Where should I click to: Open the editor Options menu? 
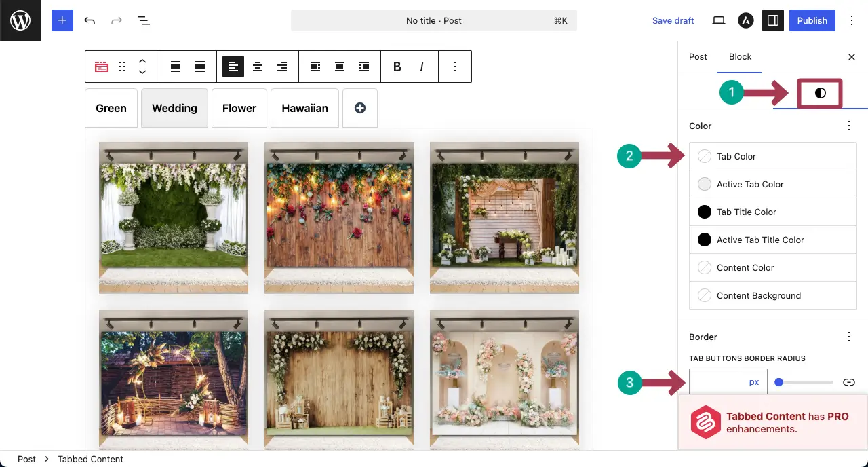coord(852,20)
